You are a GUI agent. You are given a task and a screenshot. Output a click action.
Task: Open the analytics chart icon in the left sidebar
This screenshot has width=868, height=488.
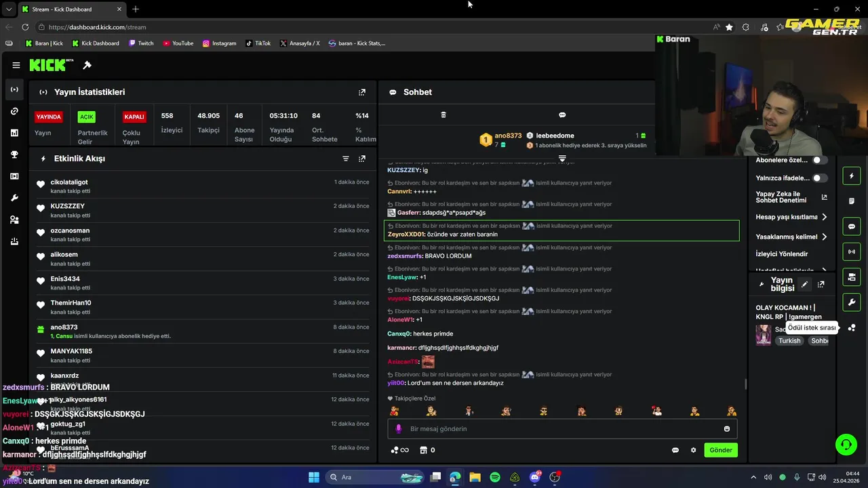(x=14, y=133)
